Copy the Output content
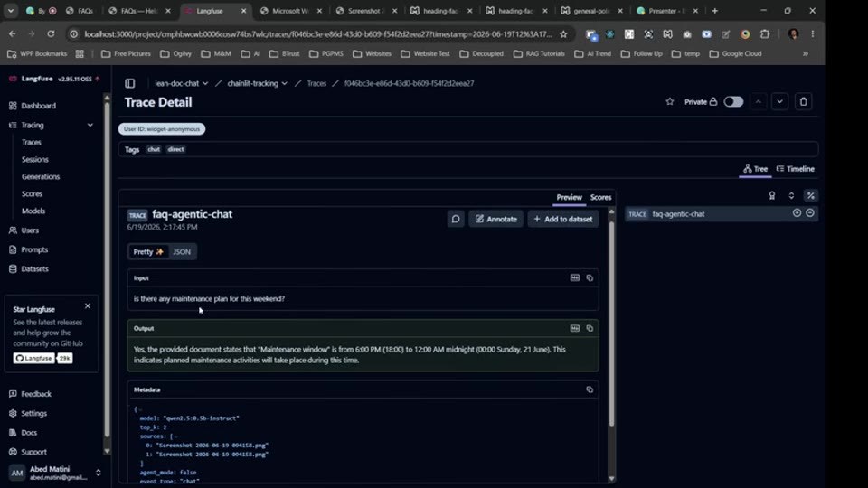The height and width of the screenshot is (488, 868). coord(590,328)
